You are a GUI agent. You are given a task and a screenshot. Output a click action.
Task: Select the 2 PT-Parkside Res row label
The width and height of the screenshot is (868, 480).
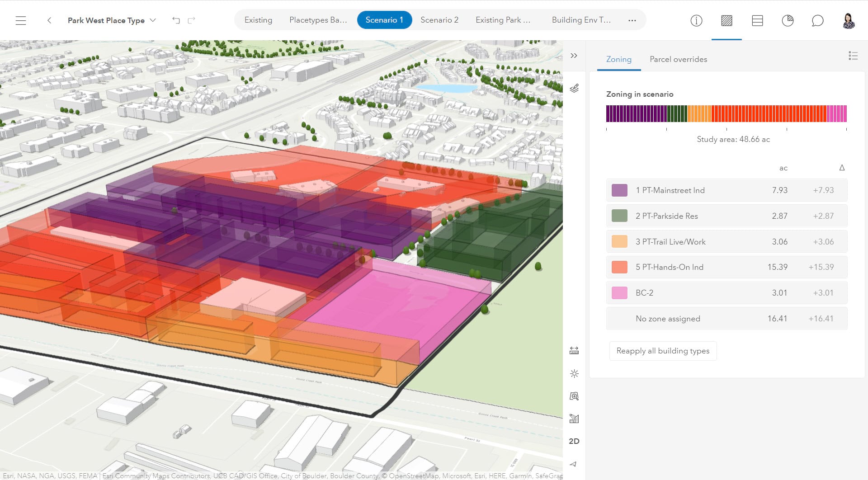pyautogui.click(x=666, y=216)
